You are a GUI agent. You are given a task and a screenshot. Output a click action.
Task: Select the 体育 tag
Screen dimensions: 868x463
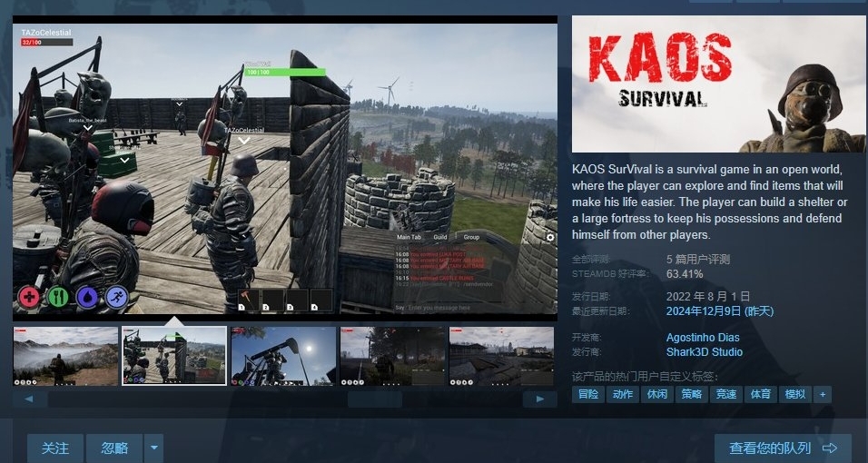761,394
